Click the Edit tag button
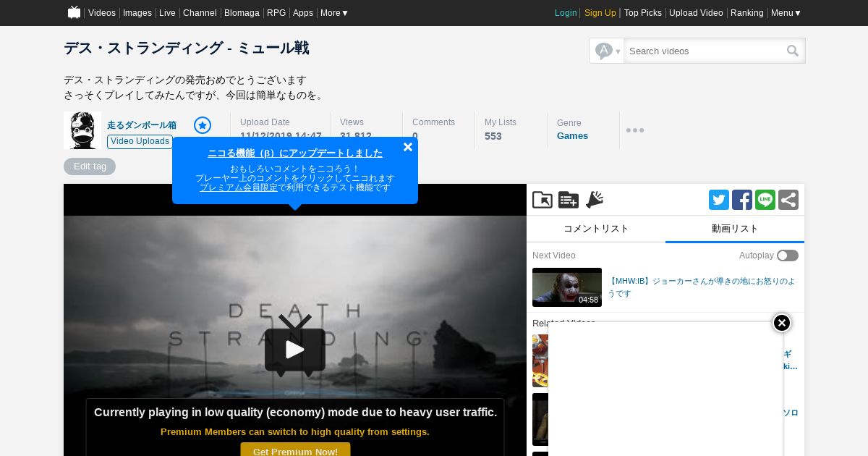This screenshot has width=868, height=456. pos(90,166)
